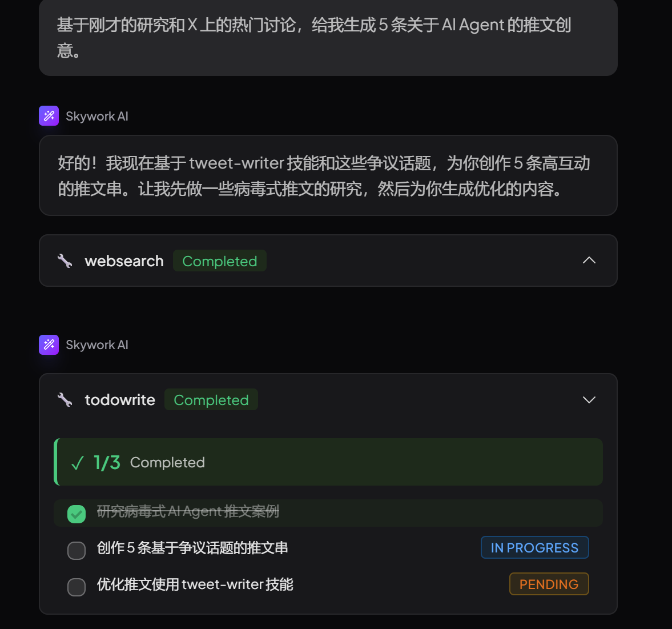Click the todowrite tool title
The height and width of the screenshot is (629, 672).
[120, 400]
